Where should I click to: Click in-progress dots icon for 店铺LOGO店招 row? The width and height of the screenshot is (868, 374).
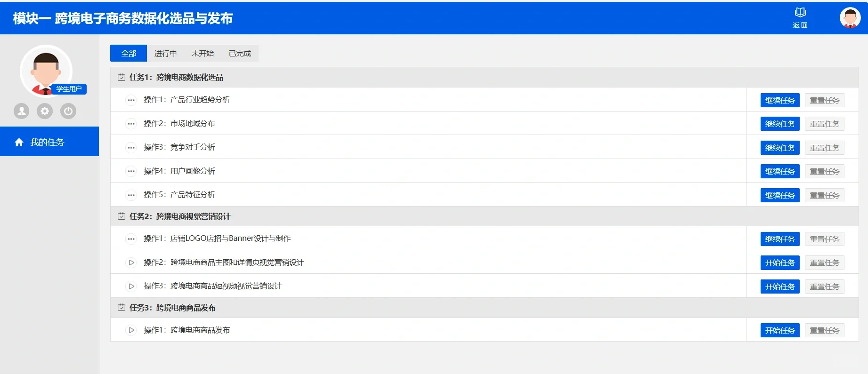click(x=131, y=239)
